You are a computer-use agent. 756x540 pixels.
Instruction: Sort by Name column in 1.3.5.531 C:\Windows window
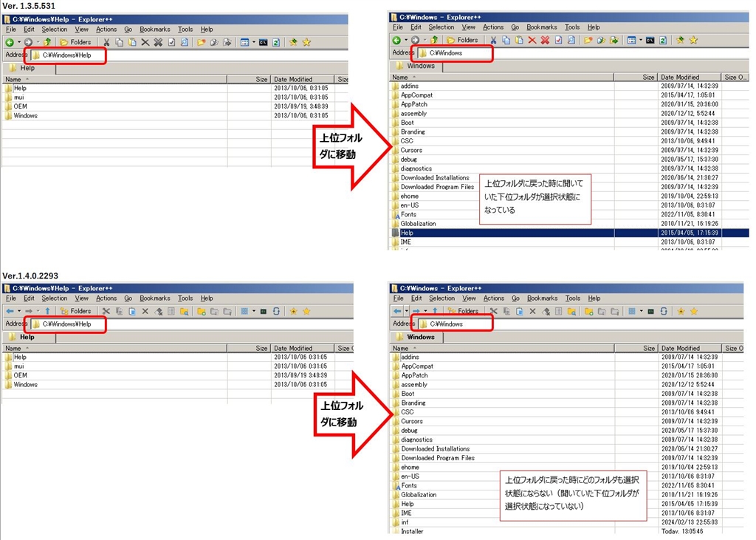[x=501, y=78]
